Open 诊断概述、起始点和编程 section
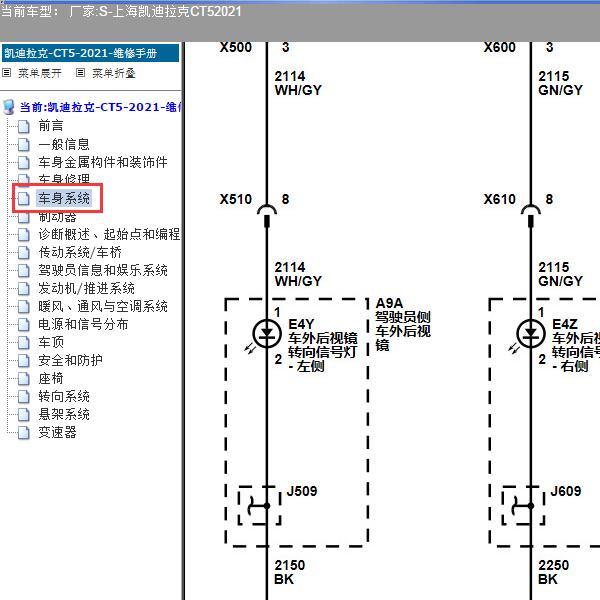 tap(109, 234)
